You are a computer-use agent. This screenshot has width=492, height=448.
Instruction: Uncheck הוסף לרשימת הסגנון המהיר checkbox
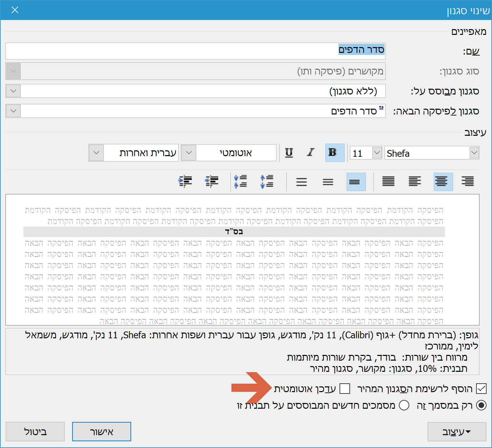coord(481,389)
